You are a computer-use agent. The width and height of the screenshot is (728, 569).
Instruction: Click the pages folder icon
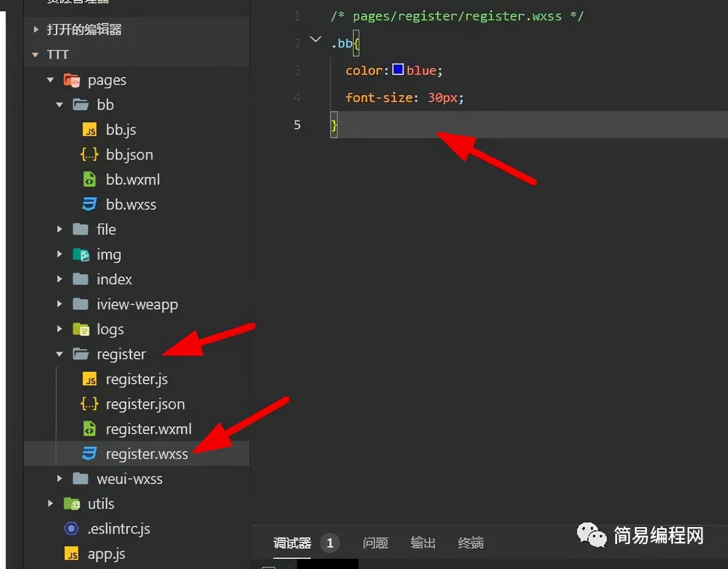pos(72,80)
